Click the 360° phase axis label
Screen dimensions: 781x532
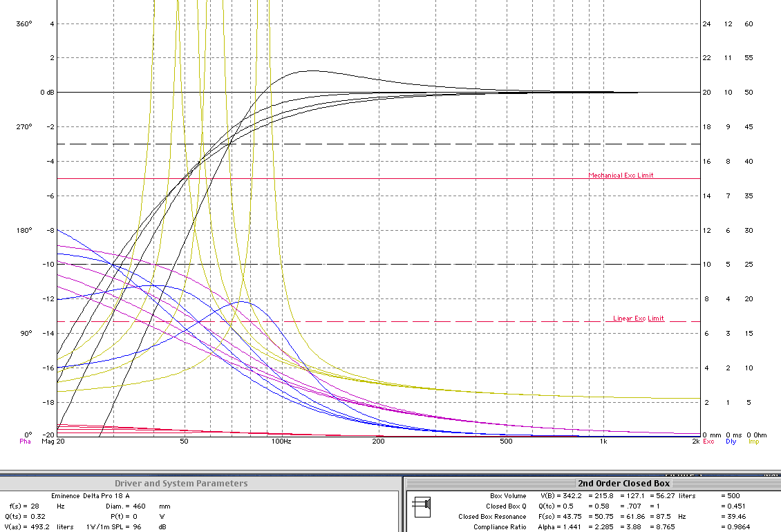[x=24, y=24]
